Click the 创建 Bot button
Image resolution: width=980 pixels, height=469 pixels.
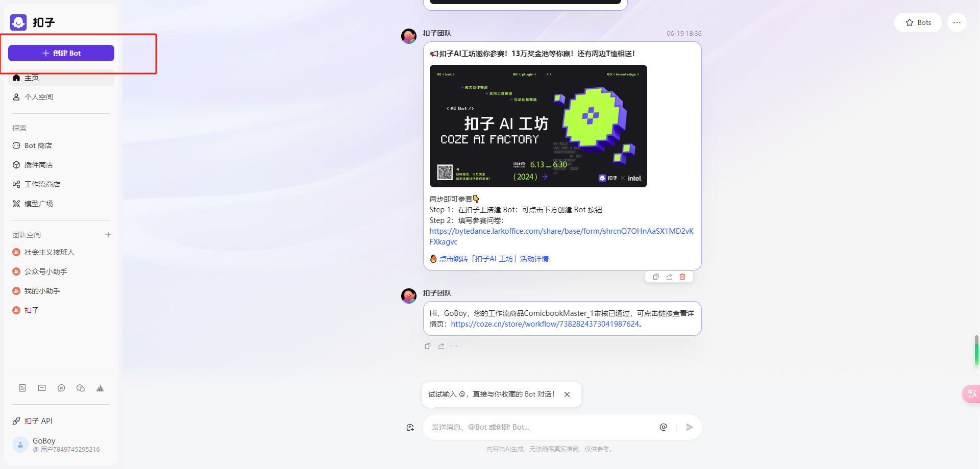coord(61,53)
